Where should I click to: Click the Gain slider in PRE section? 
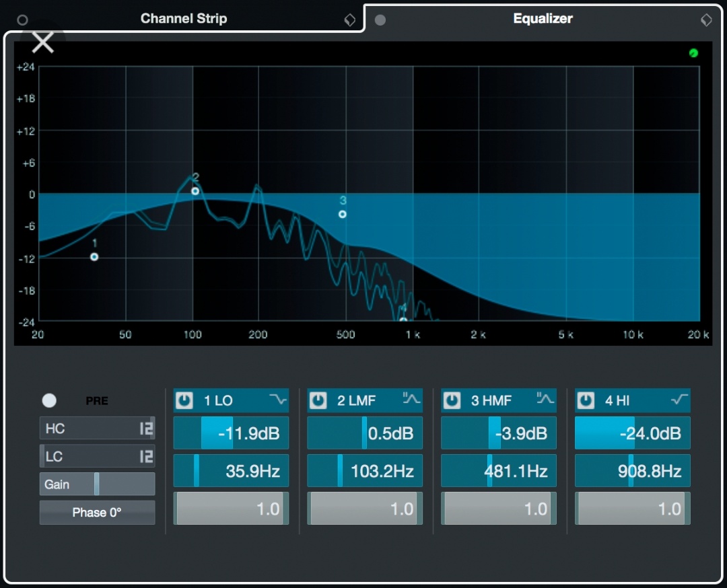[x=97, y=484]
